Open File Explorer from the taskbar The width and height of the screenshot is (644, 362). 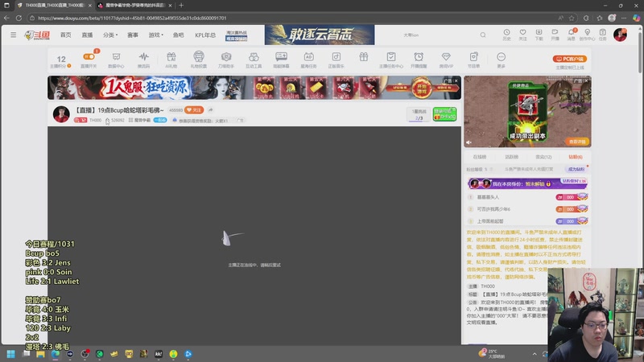click(x=40, y=354)
